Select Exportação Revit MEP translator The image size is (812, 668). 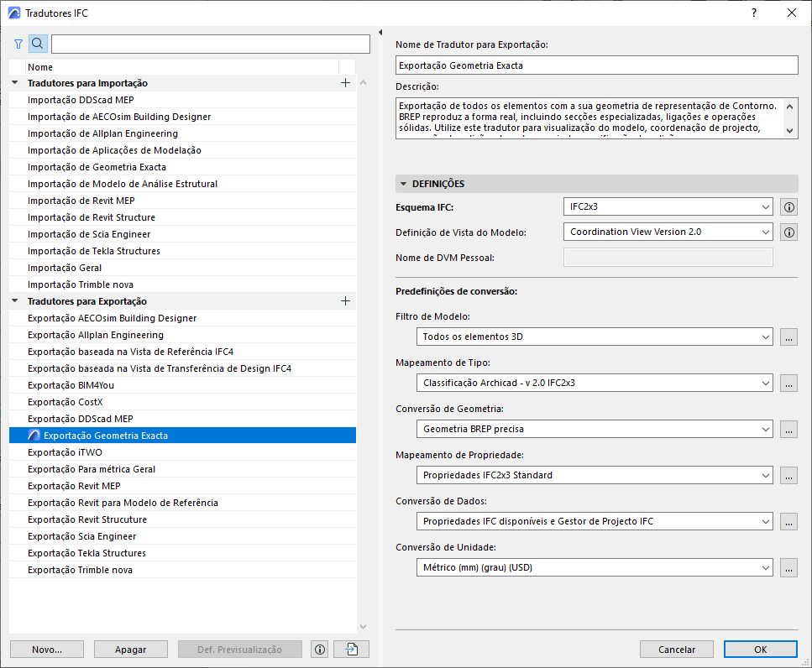pos(74,486)
